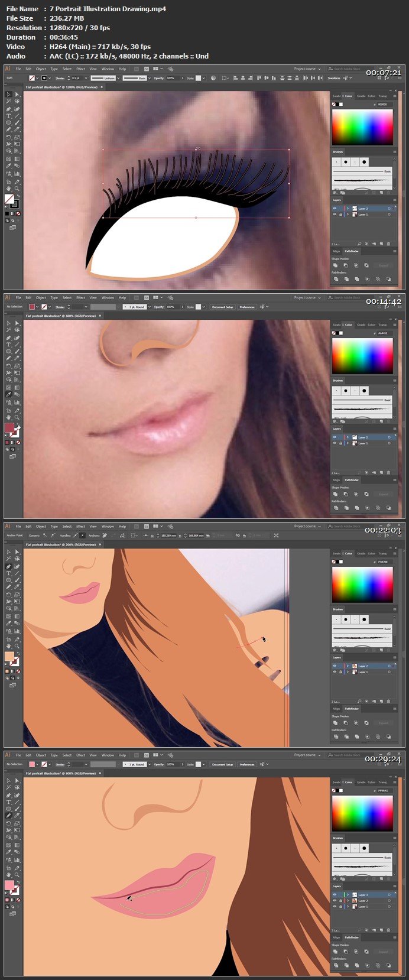Click the Unite shape mode icon, 00:14:42 frame
This screenshot has height=980, width=409.
pos(336,494)
